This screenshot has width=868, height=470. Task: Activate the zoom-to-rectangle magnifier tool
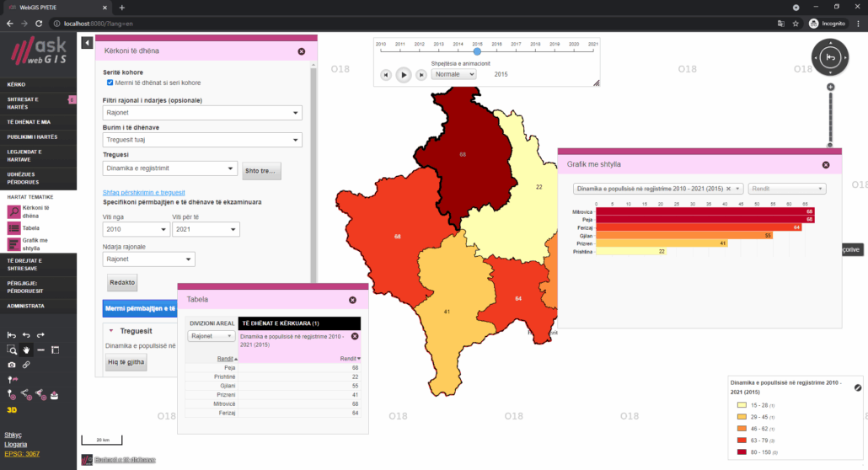coord(12,350)
